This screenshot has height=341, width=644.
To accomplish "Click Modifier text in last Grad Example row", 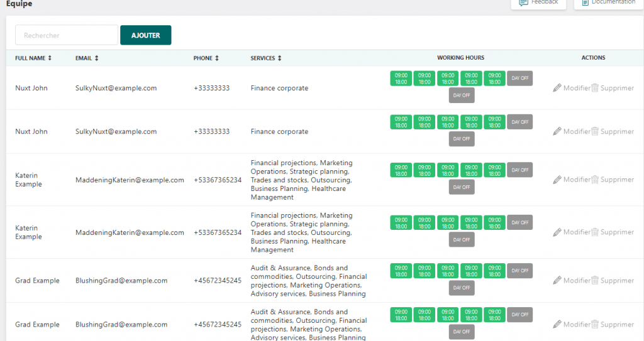I will [577, 325].
